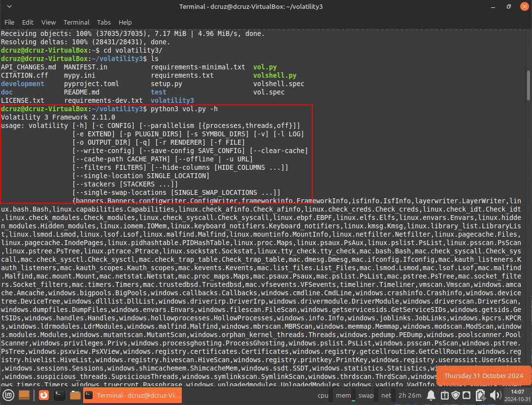Click the cpu monitor in the panel

[325, 395]
